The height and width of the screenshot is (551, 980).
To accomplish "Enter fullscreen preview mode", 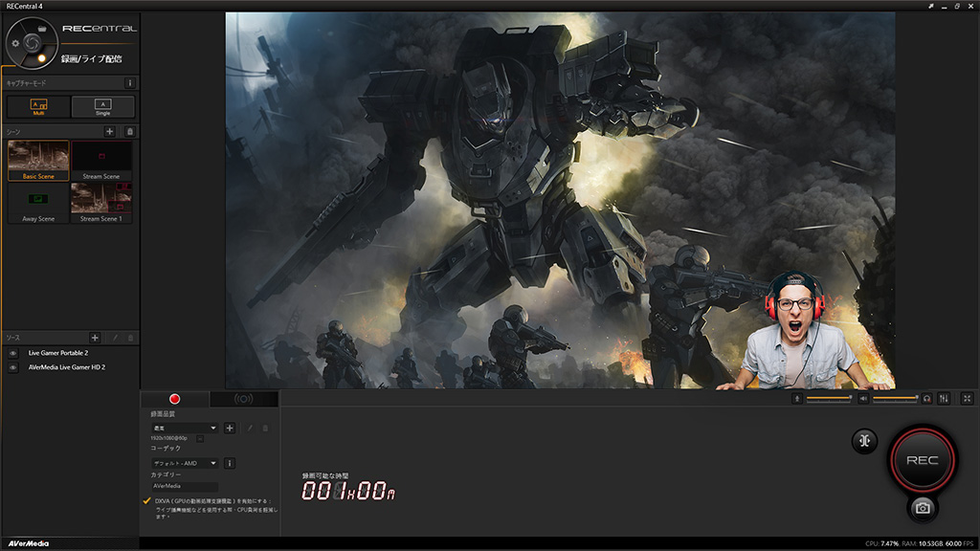I will 967,399.
